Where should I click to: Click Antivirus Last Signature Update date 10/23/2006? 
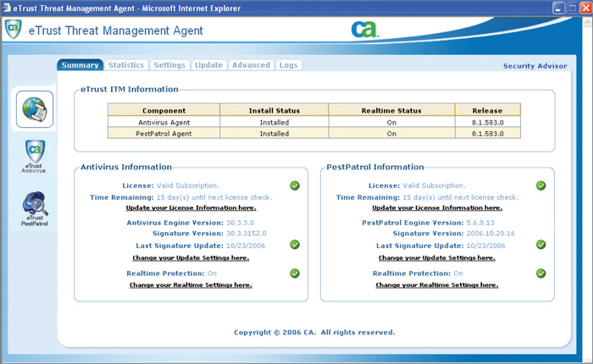click(x=246, y=245)
